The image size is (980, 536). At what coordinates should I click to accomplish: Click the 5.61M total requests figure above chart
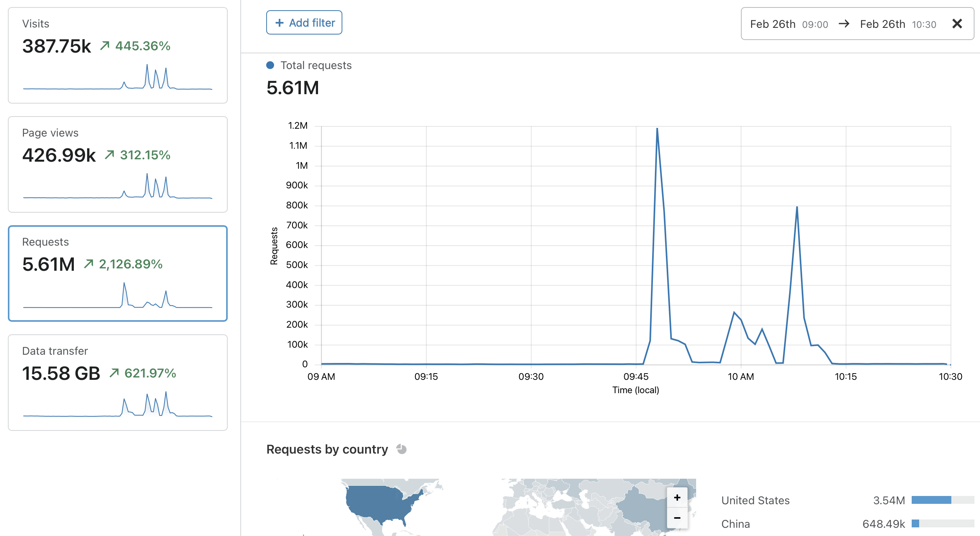[x=293, y=88]
